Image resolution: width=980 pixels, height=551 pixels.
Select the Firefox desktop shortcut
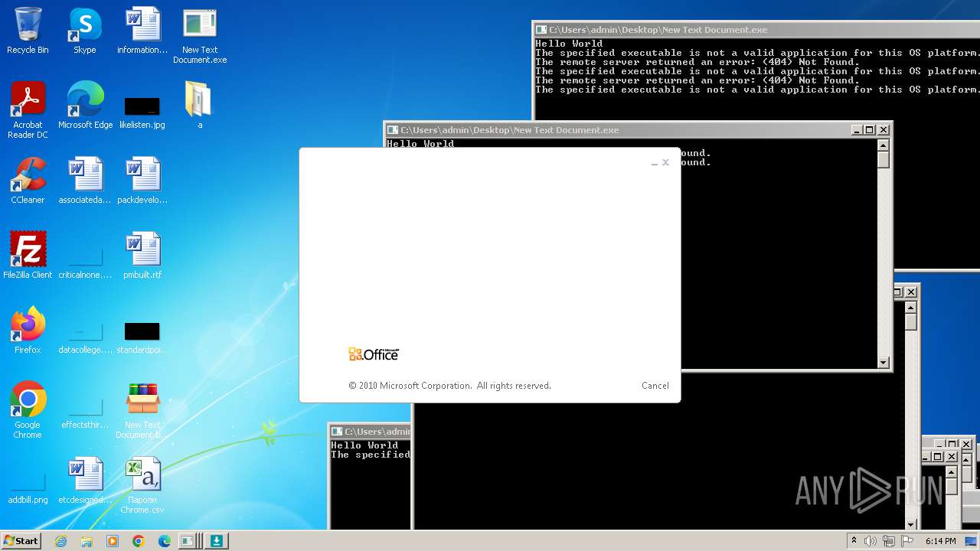[x=28, y=331]
